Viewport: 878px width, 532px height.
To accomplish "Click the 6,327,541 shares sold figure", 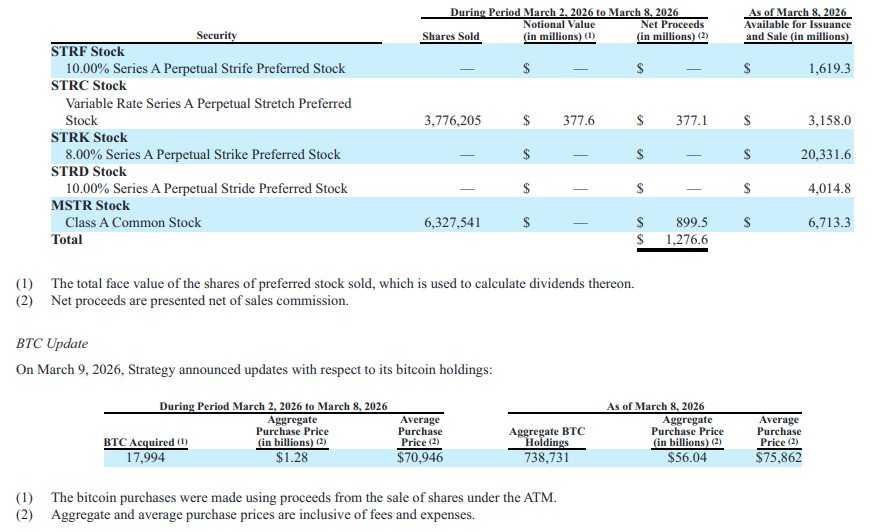I will pos(452,223).
